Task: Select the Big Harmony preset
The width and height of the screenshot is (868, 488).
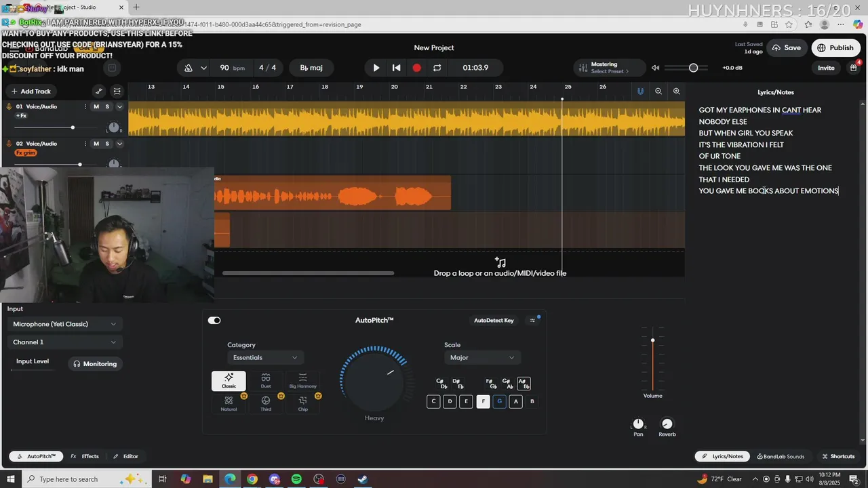Action: pos(302,381)
